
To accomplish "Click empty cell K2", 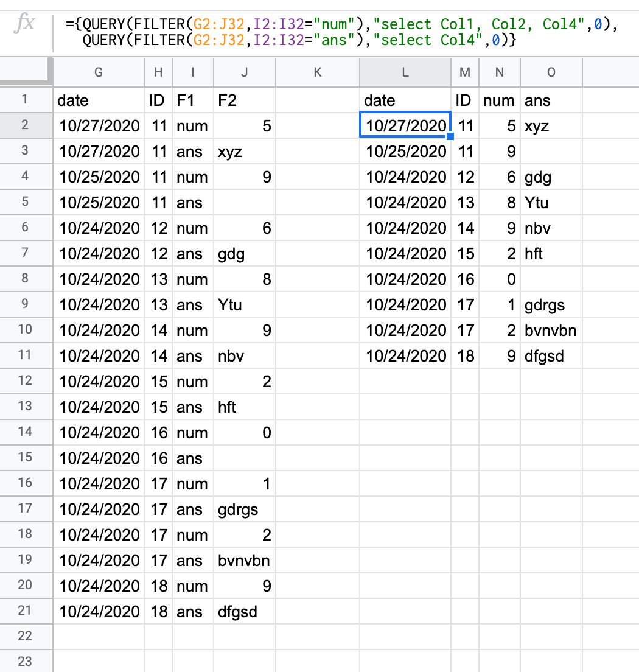I will [318, 125].
